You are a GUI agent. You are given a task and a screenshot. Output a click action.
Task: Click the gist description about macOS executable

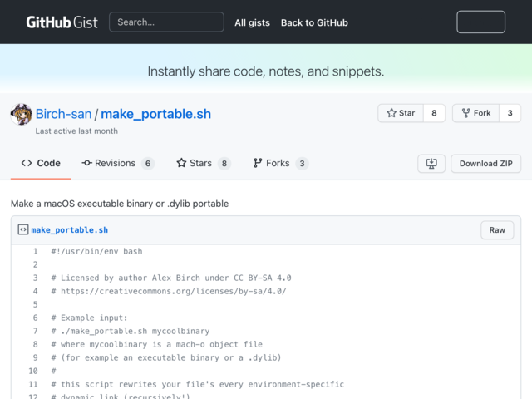point(120,204)
